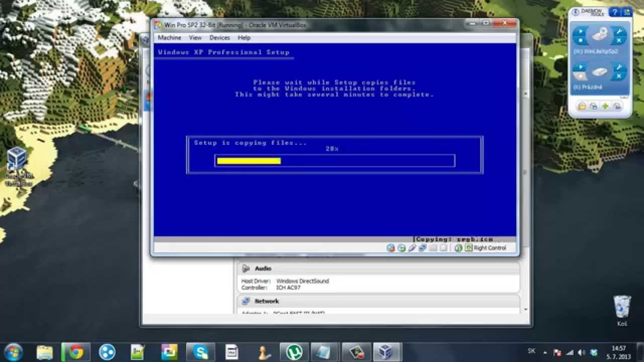644x362 pixels.
Task: Open the Windows Start menu
Action: click(13, 351)
